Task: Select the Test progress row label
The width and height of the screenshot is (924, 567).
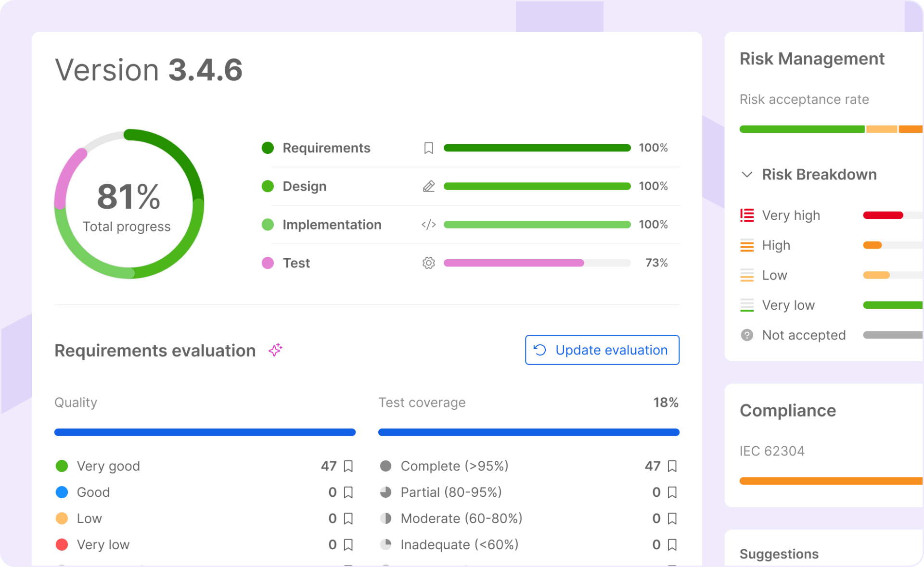Action: click(296, 263)
